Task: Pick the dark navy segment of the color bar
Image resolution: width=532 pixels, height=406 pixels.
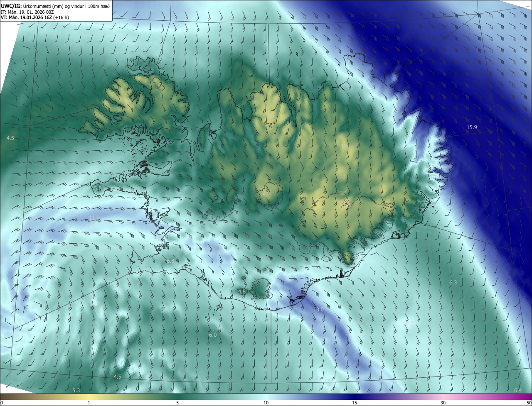Action: (x=355, y=396)
